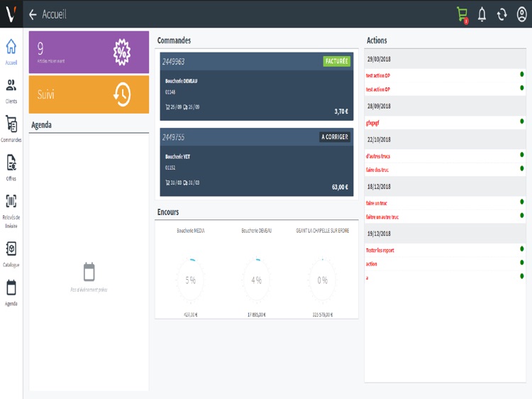Select the Boucherie DEVEAU 4 % gauge

coord(257,280)
